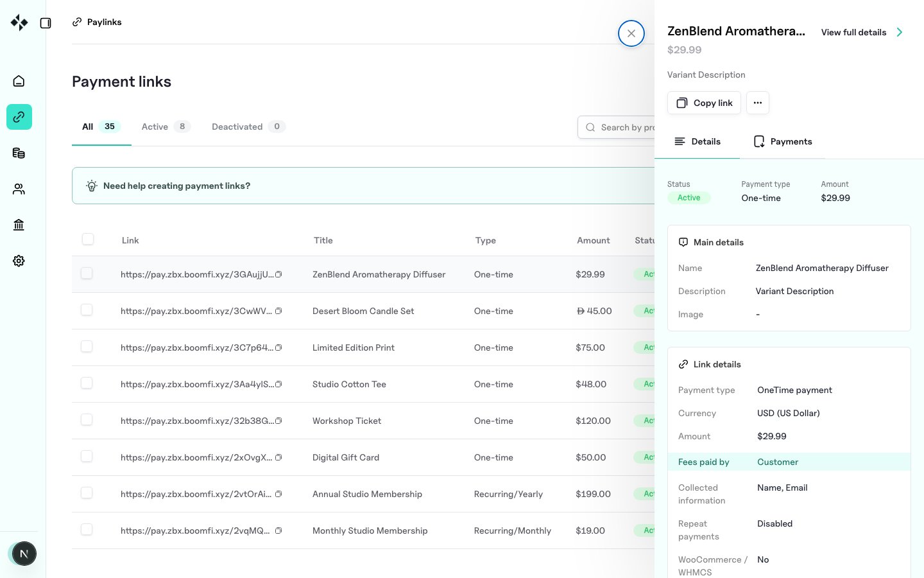Check the Desert Bloom Candle Set checkbox
Viewport: 924px width, 578px height.
point(87,310)
